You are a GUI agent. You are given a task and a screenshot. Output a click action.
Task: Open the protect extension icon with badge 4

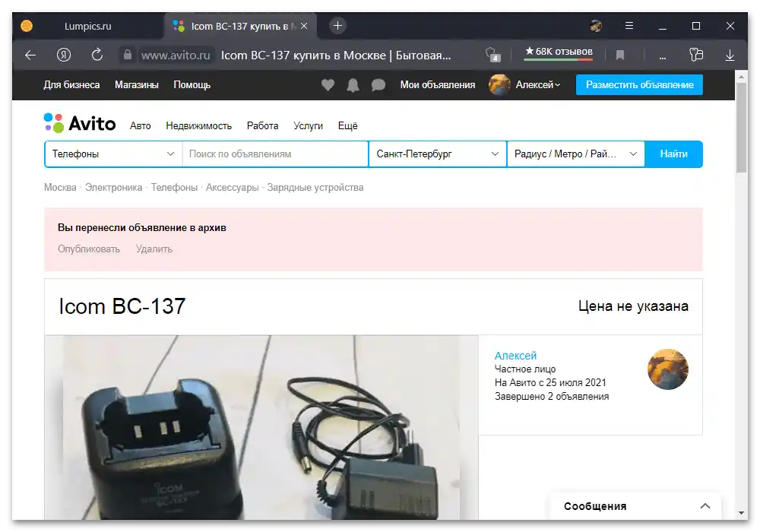pos(492,55)
